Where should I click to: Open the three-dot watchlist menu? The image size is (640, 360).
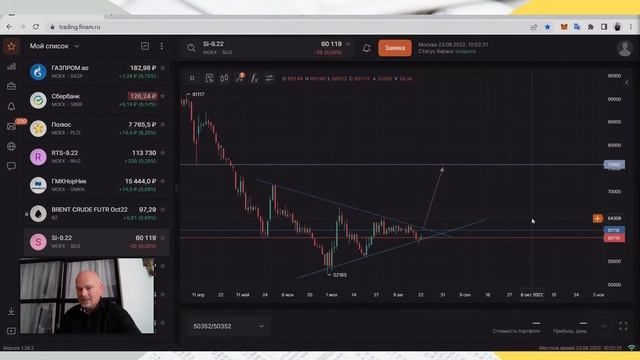pos(162,46)
